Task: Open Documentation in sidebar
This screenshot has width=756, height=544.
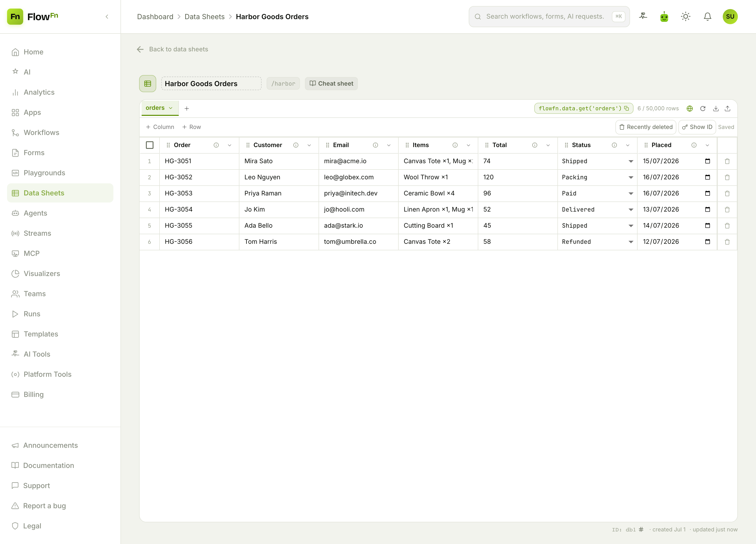Action: [60, 465]
